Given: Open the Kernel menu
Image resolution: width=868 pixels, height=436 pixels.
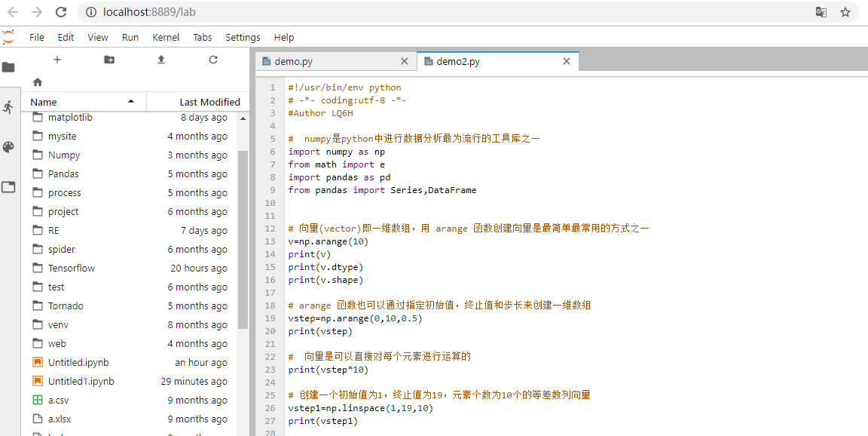Looking at the screenshot, I should pos(166,37).
